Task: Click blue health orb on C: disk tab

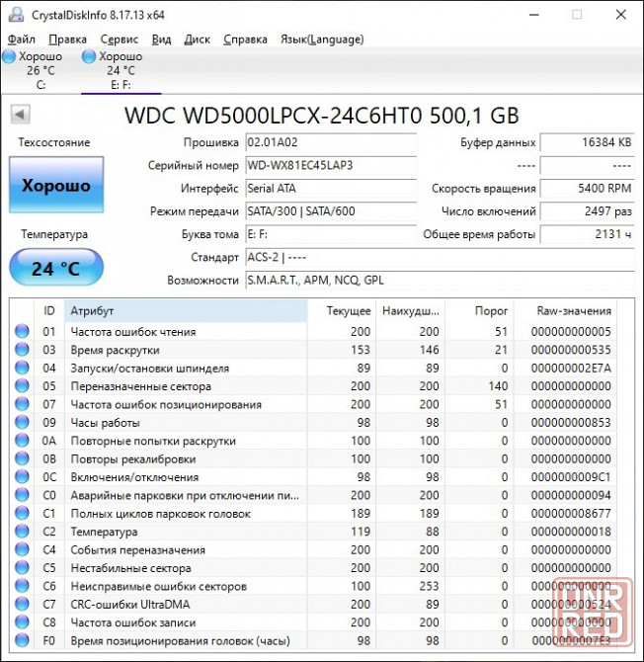Action: pyautogui.click(x=9, y=56)
